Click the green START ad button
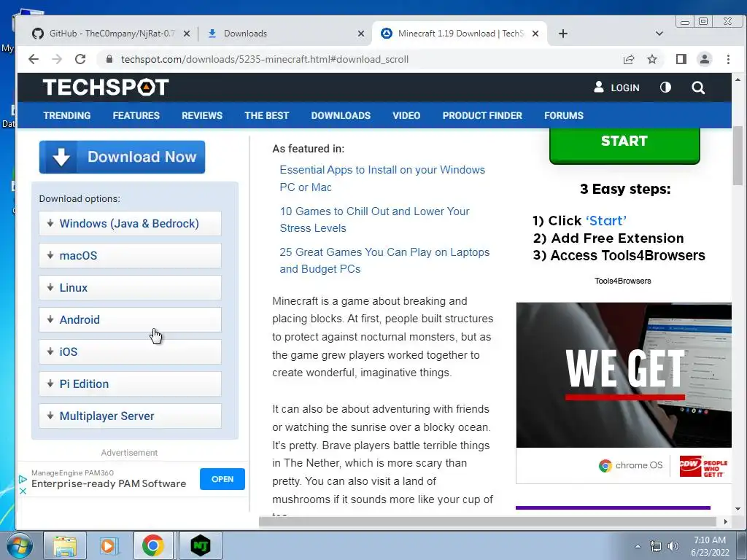The image size is (747, 560). 624,144
